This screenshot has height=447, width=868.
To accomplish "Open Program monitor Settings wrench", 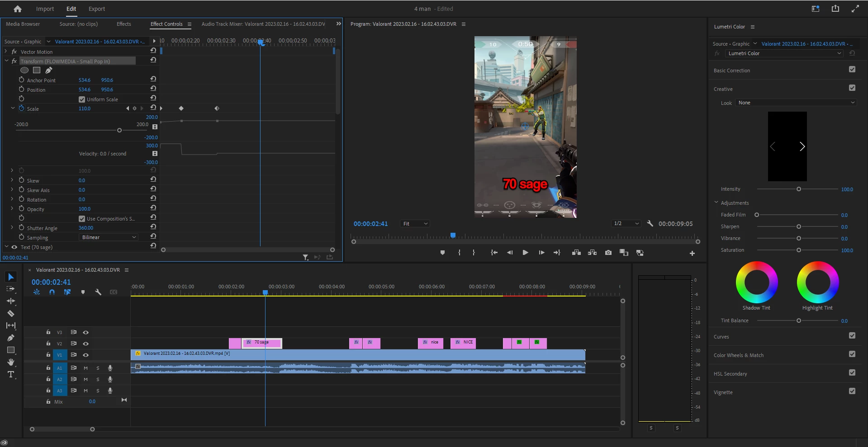I will 650,224.
